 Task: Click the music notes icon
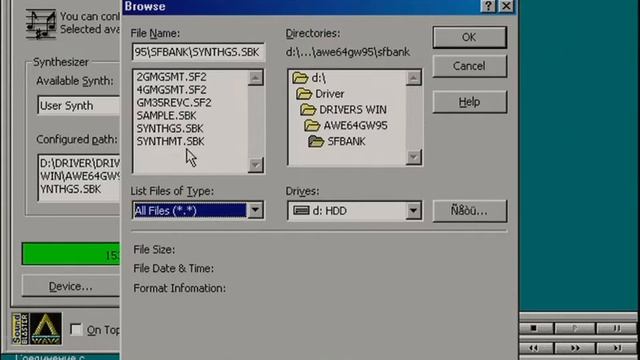pyautogui.click(x=41, y=24)
